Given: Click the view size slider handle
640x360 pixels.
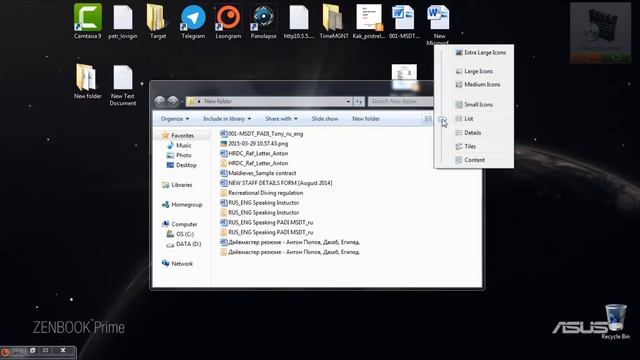Looking at the screenshot, I should pyautogui.click(x=442, y=119).
